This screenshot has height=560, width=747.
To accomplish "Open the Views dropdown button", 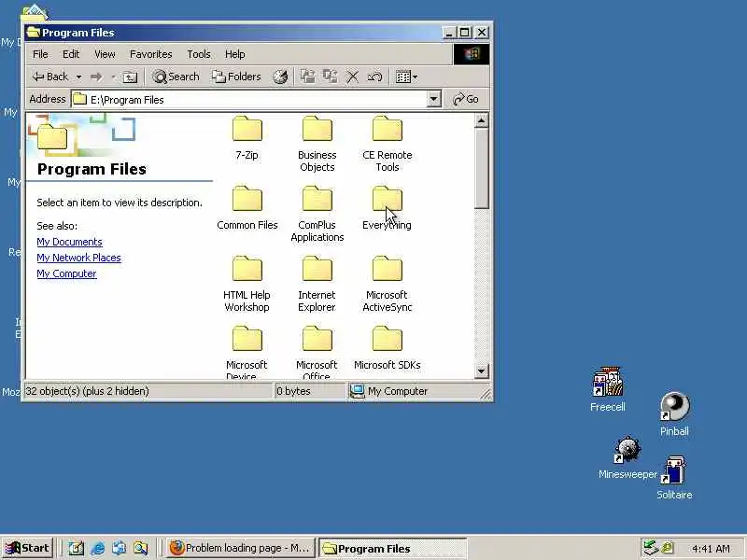I will [x=406, y=77].
